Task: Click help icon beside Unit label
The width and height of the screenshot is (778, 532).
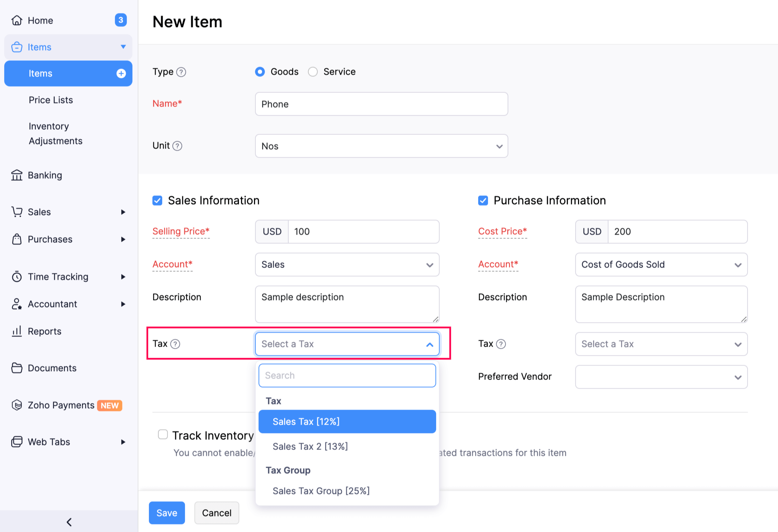Action: coord(178,146)
